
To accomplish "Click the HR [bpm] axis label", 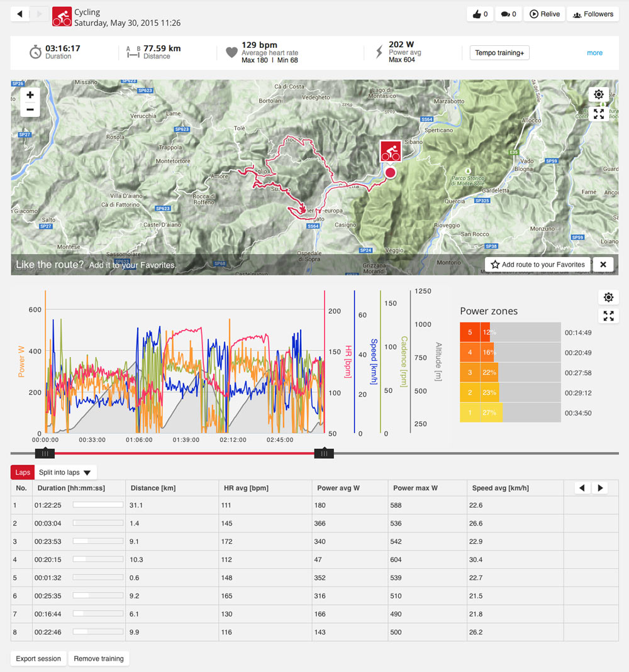I will click(x=348, y=361).
